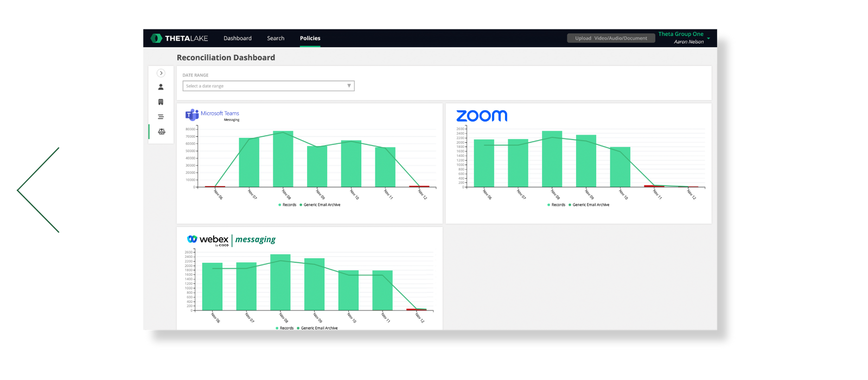Click the Nov 06 bar in Zoom chart

pos(484,163)
